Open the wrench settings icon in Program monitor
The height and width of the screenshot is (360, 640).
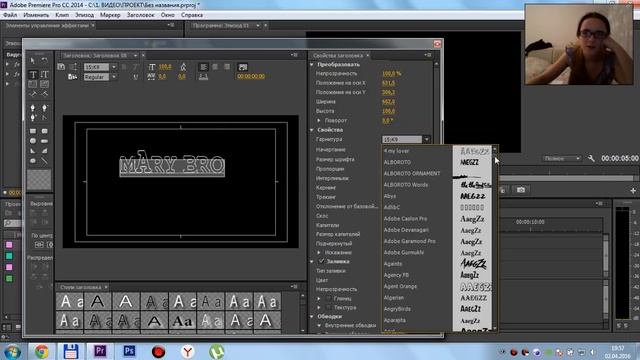[591, 158]
